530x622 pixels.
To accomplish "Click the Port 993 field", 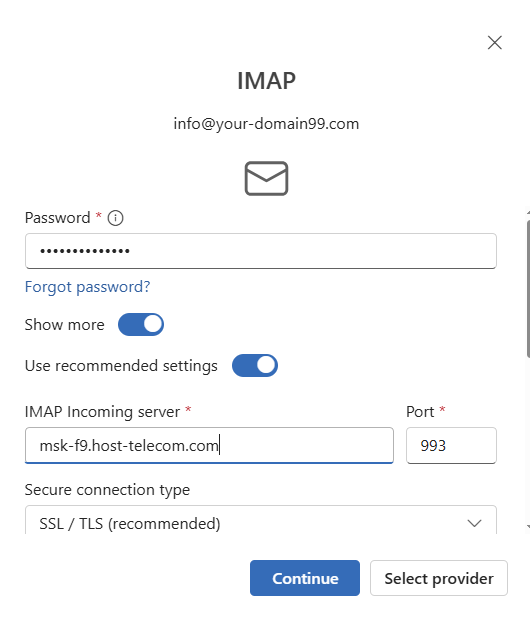I will pos(451,445).
